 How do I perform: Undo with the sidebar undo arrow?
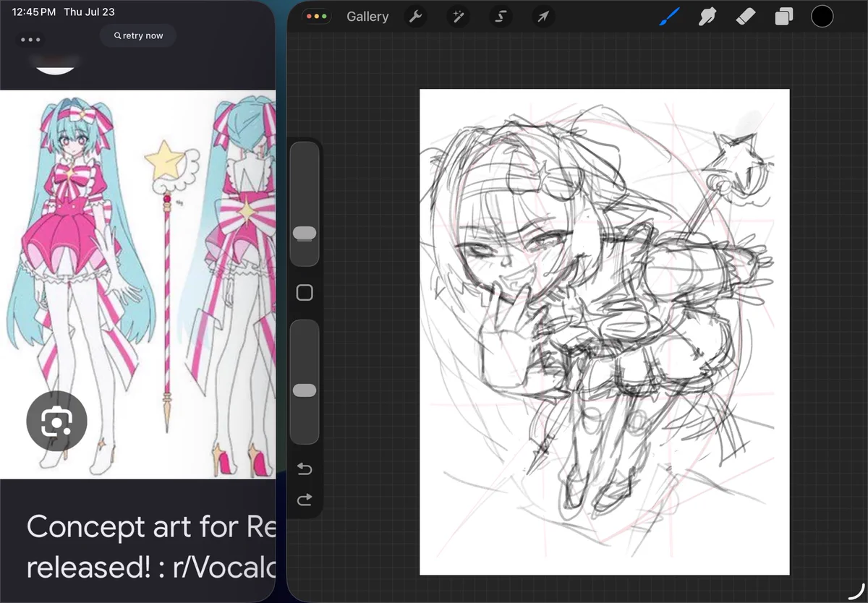click(x=305, y=470)
